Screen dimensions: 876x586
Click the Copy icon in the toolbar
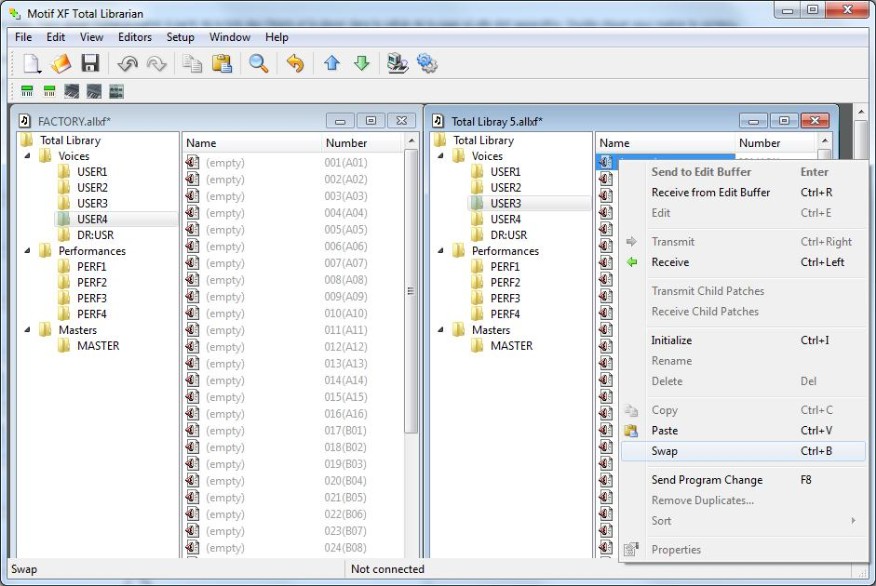193,64
